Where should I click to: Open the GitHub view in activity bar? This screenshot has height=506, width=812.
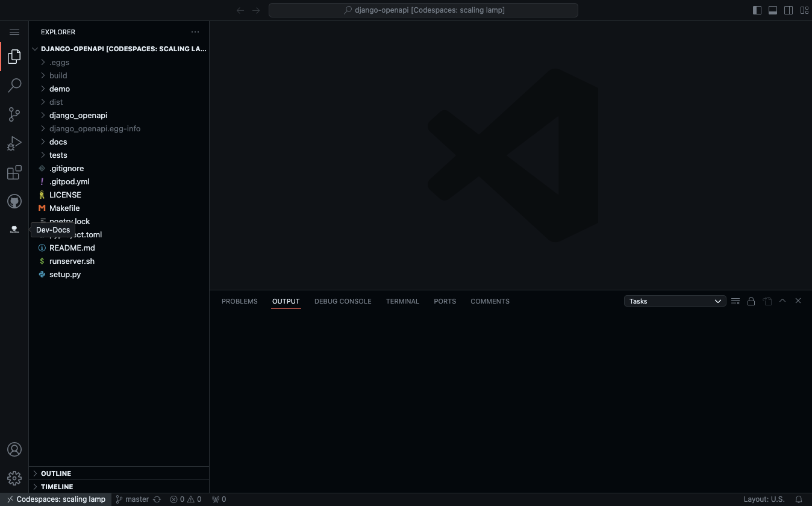click(x=14, y=201)
